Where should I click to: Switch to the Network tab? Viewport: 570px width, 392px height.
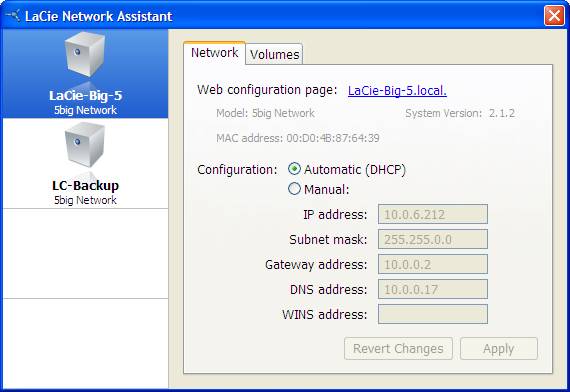214,53
